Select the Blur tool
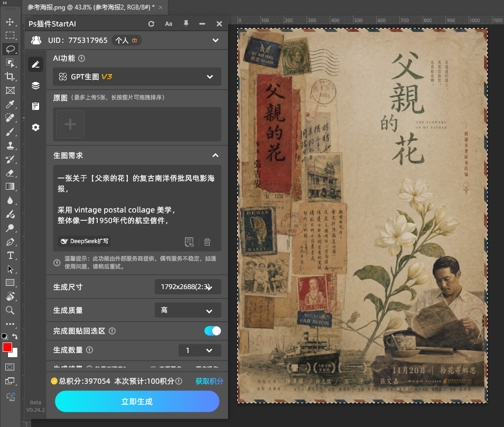The height and width of the screenshot is (427, 504). coord(10,200)
